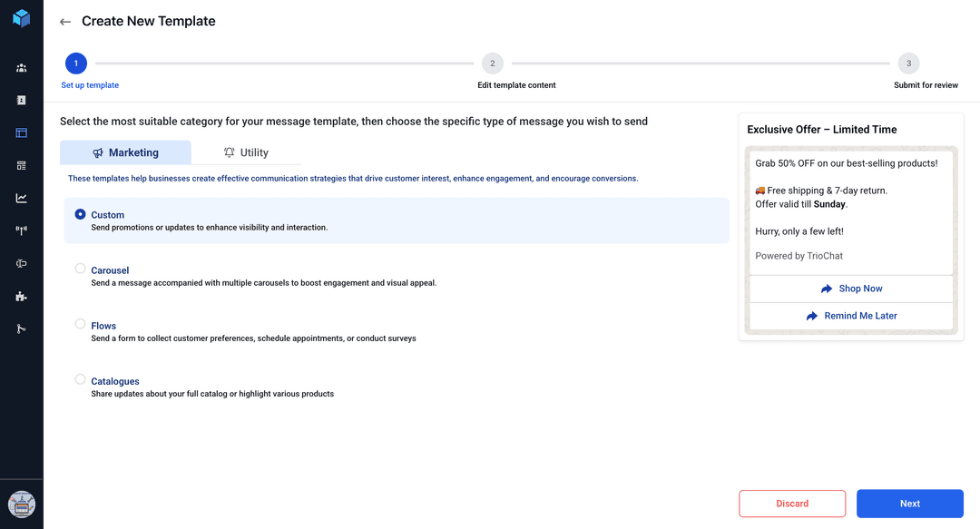Go to step 2 Edit template content
980x529 pixels.
pos(492,64)
